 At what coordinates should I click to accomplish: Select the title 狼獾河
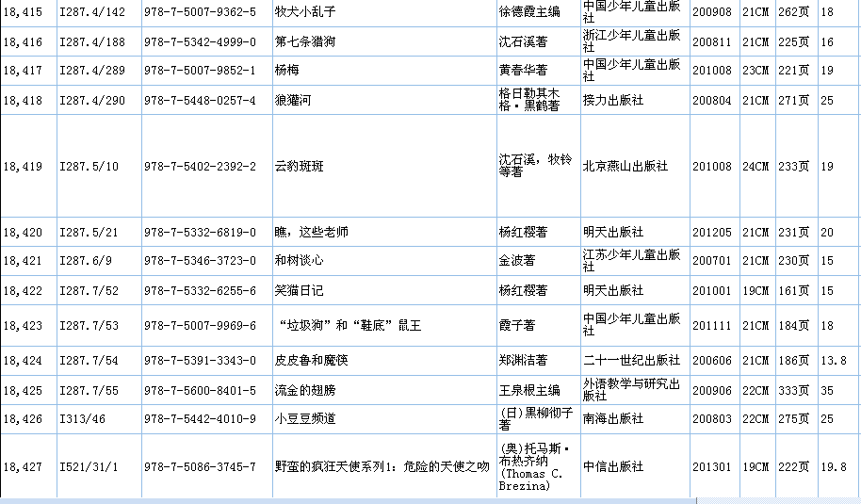[293, 101]
